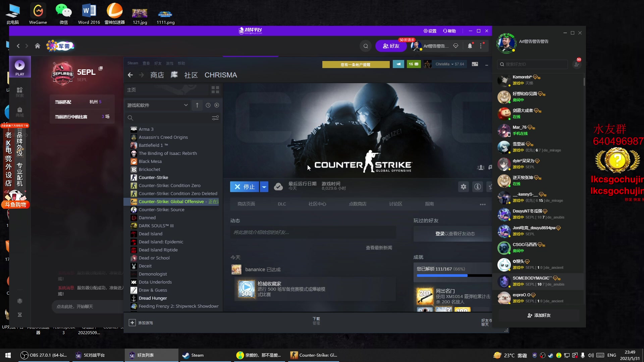Click 添加好友 in friends list window

[539, 315]
